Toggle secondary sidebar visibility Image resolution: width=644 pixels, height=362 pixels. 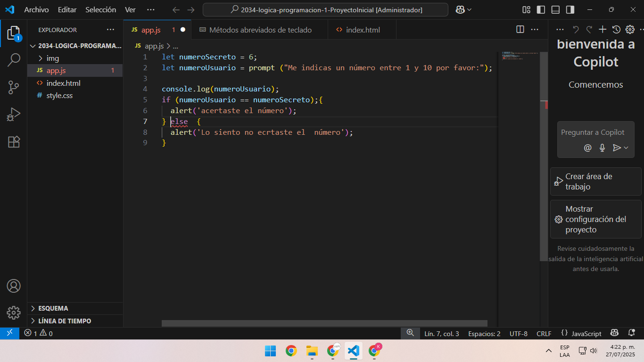[570, 9]
